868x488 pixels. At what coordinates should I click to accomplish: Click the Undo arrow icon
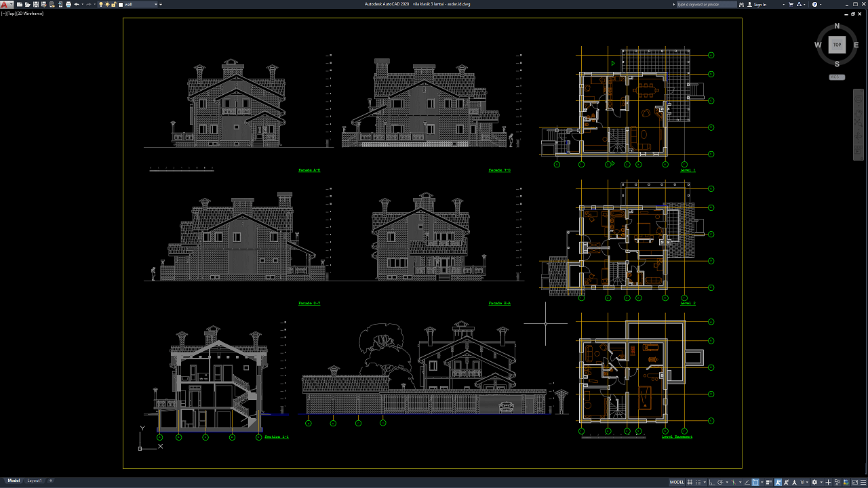pyautogui.click(x=77, y=4)
